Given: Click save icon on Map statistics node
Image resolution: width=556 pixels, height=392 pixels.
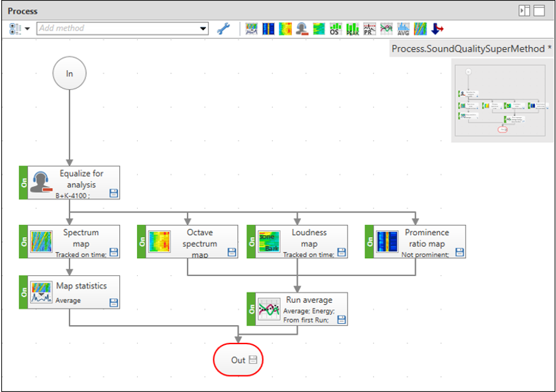Looking at the screenshot, I should pyautogui.click(x=114, y=301).
